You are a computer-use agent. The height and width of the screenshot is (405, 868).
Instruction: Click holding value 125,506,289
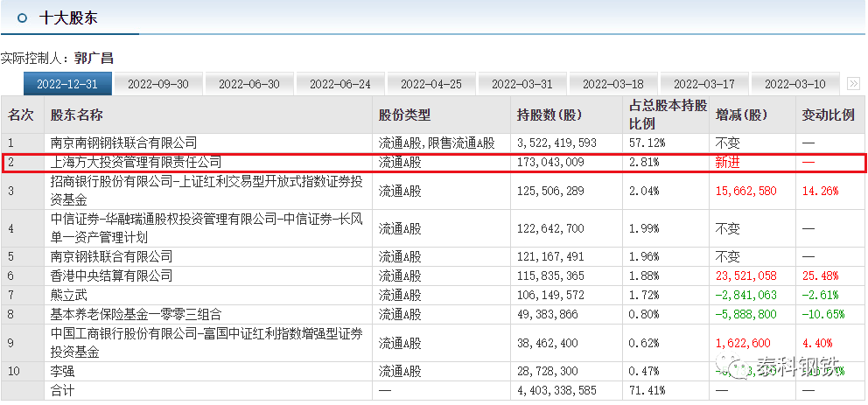tap(550, 191)
